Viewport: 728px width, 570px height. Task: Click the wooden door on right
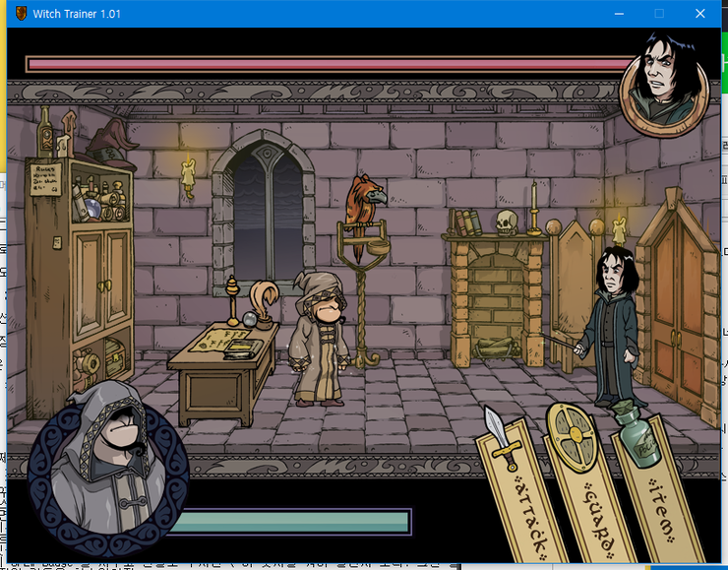(678, 306)
